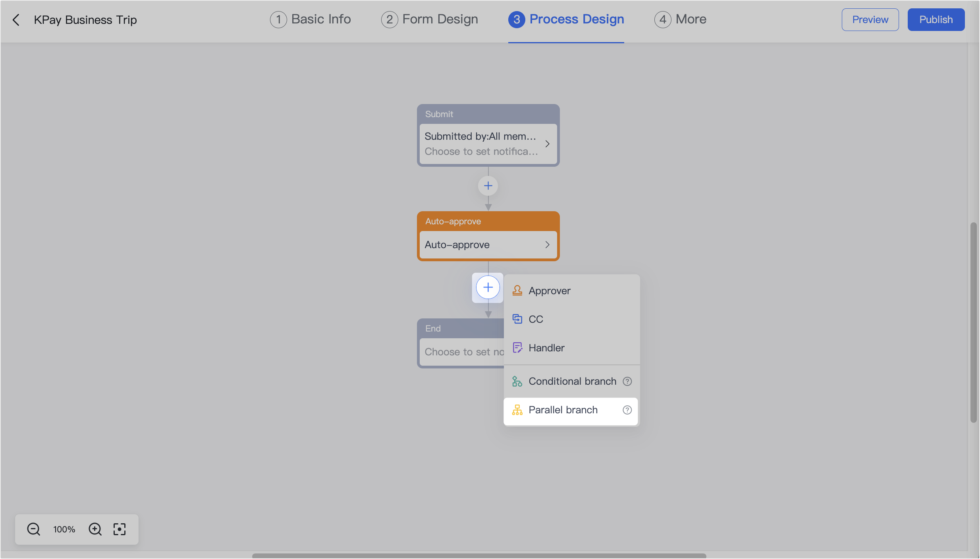
Task: Click the fit-to-screen icon near zoom controls
Action: click(119, 529)
